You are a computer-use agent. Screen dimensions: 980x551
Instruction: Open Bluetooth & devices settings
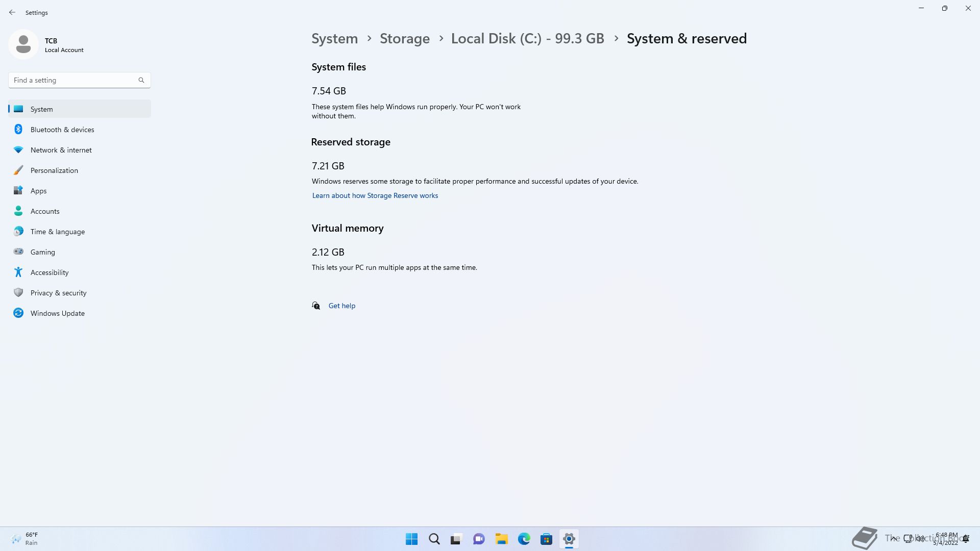tap(80, 130)
